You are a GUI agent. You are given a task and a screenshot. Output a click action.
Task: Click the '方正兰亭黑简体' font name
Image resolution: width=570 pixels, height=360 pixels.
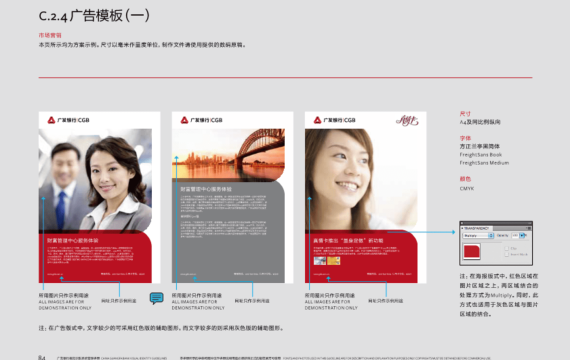(x=479, y=147)
